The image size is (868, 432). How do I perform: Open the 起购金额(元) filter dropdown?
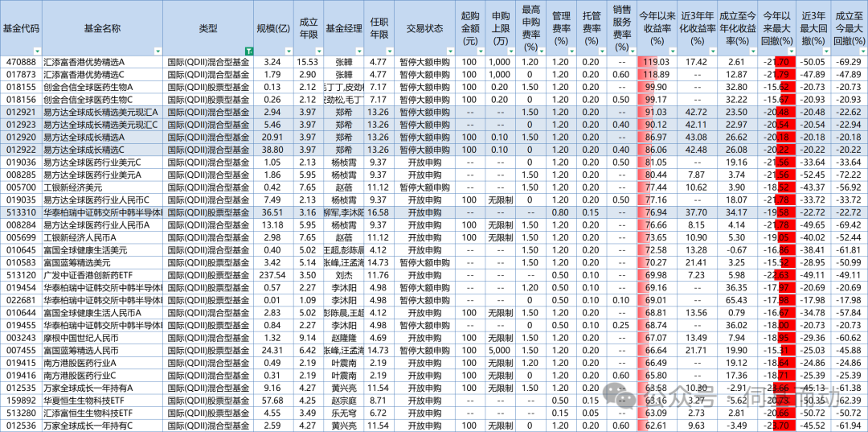point(481,51)
